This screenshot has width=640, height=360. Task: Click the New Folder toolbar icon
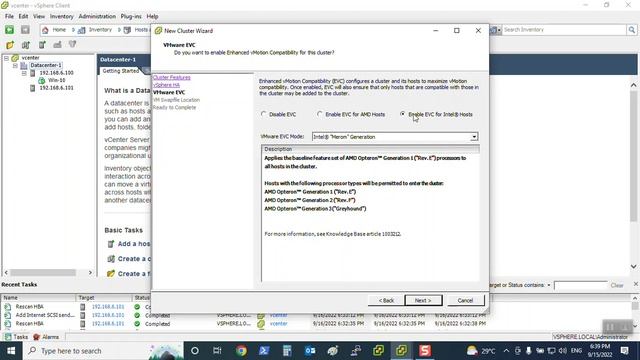[x=10, y=45]
